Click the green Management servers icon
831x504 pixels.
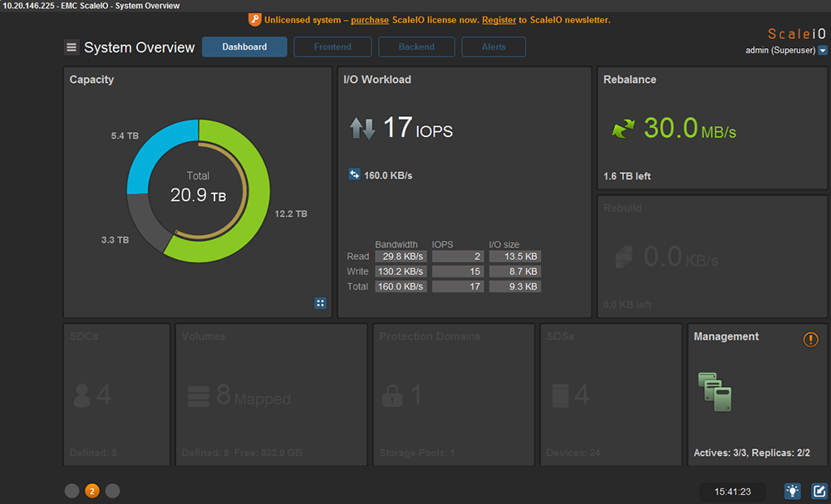pos(715,392)
